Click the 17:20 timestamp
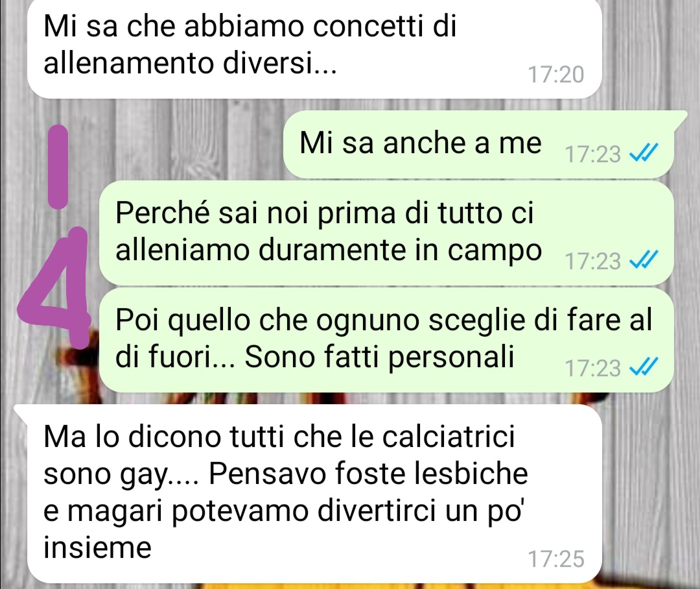This screenshot has height=589, width=700. pos(556,74)
